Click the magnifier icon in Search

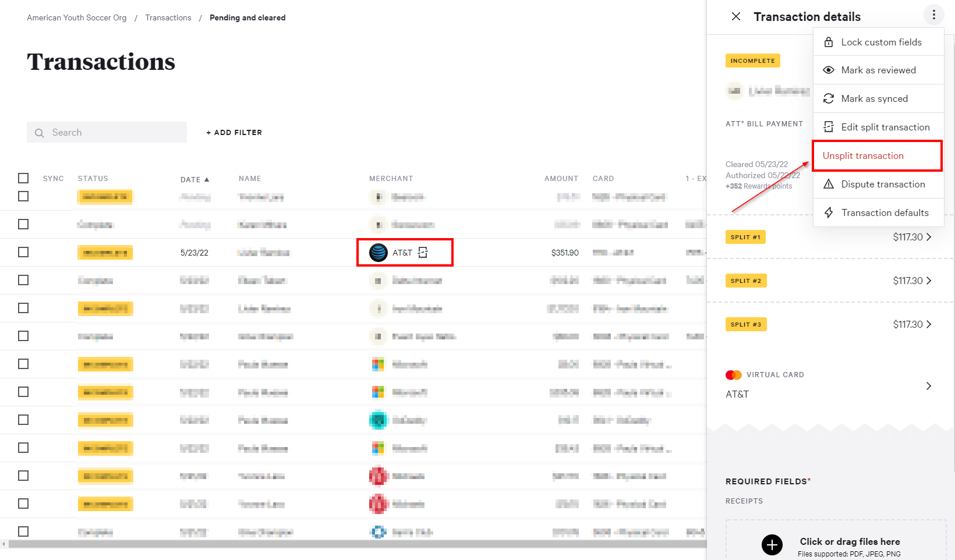40,133
